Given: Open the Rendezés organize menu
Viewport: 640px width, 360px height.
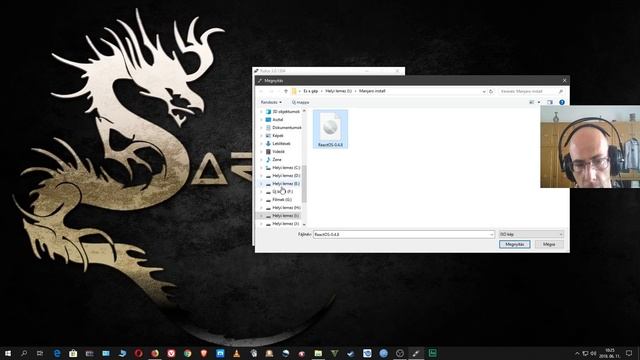Looking at the screenshot, I should click(x=271, y=102).
